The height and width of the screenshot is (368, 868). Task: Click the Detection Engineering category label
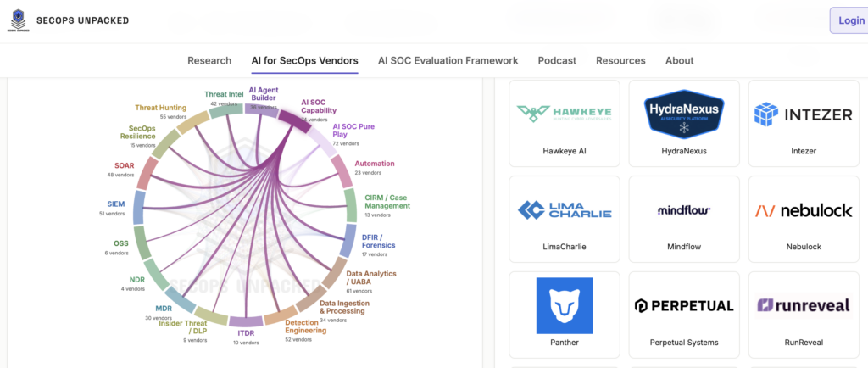point(305,326)
